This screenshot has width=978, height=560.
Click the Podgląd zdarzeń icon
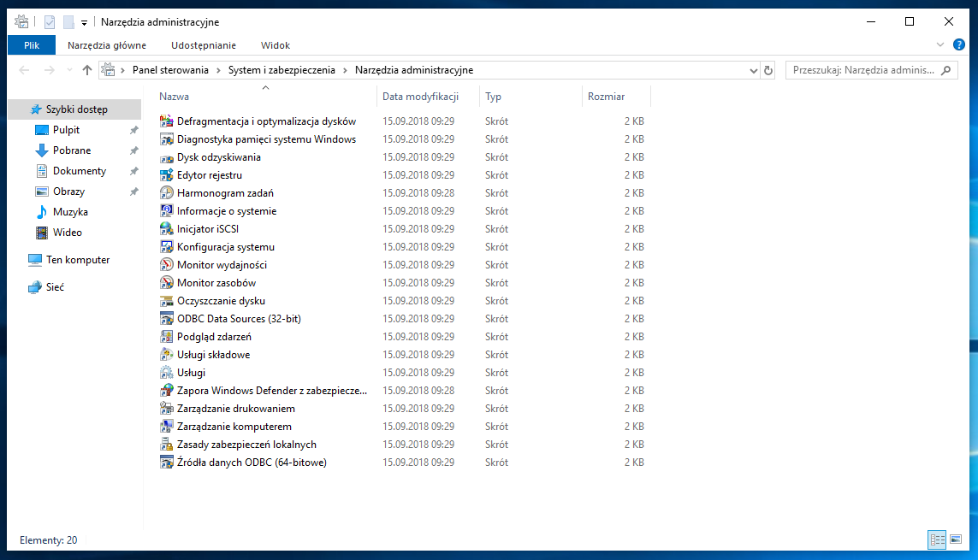tap(166, 337)
